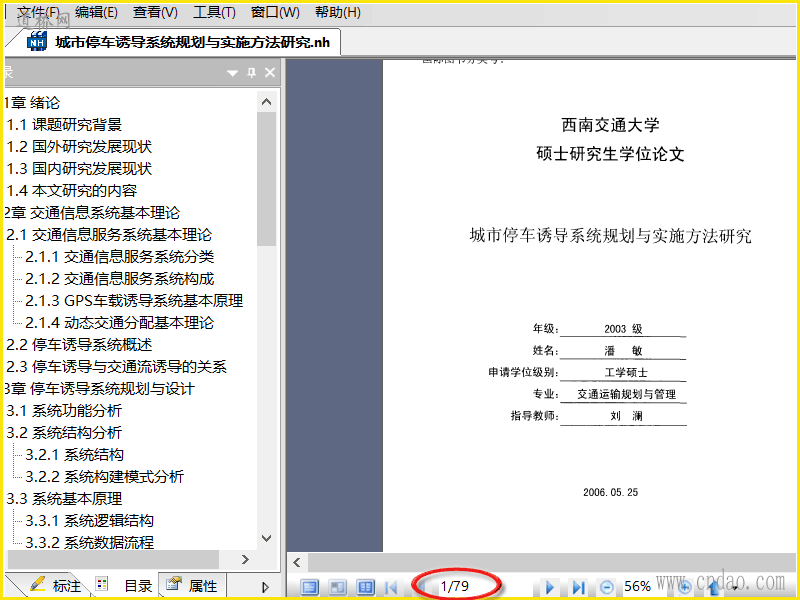Select outline item 3.1 系统功能分析
Screen dimensions: 800x600
coord(64,410)
